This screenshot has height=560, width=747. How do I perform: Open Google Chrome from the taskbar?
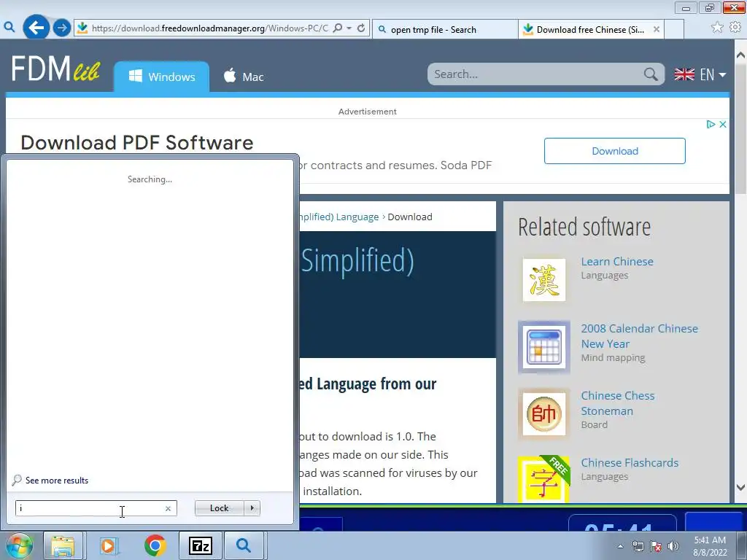point(155,545)
